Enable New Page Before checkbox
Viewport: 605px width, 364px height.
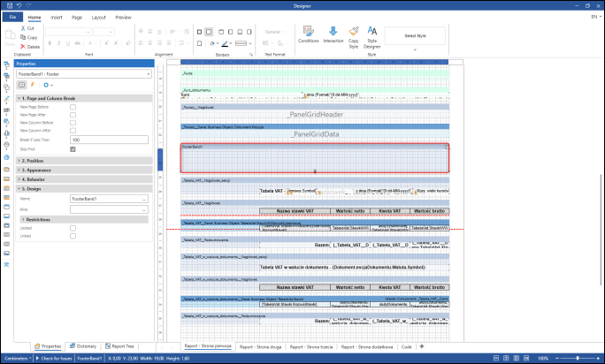point(73,107)
